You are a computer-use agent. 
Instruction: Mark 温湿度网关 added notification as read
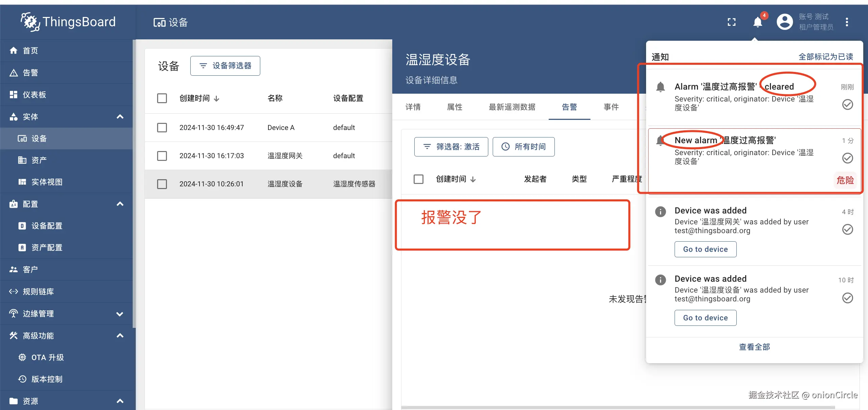point(847,229)
